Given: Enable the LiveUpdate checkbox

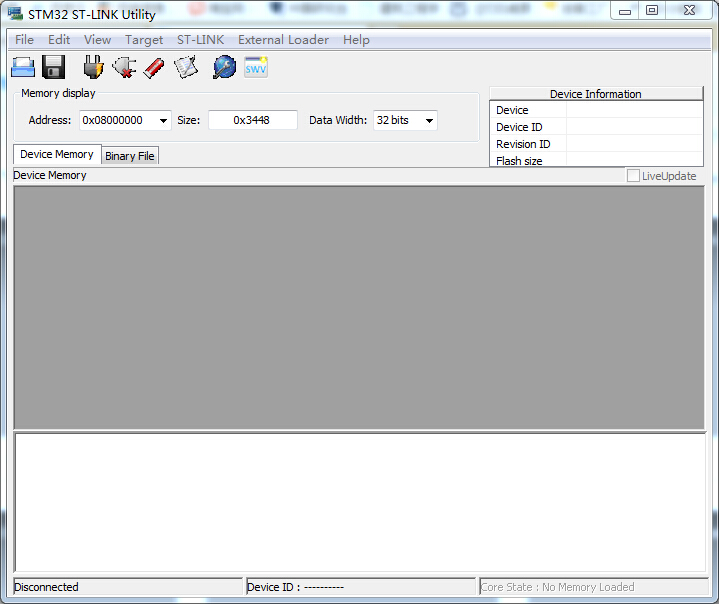Looking at the screenshot, I should pyautogui.click(x=633, y=176).
